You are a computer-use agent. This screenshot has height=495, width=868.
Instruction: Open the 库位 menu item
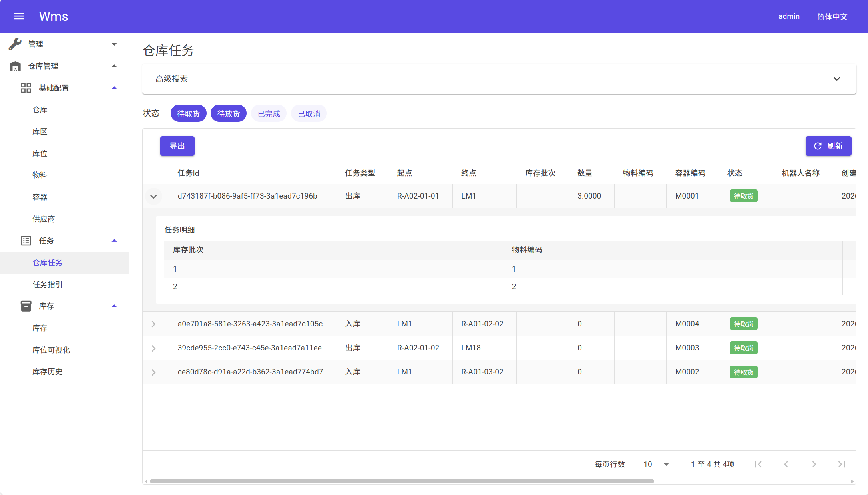[40, 153]
